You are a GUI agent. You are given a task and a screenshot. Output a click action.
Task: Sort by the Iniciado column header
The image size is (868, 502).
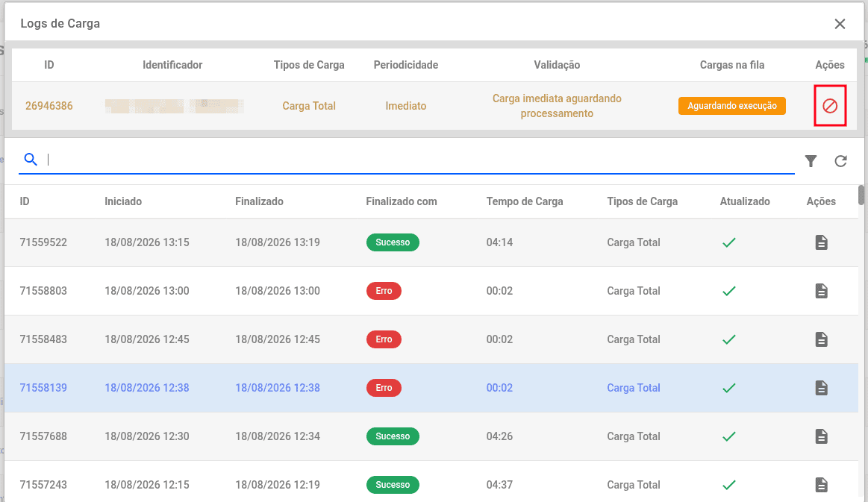[123, 201]
